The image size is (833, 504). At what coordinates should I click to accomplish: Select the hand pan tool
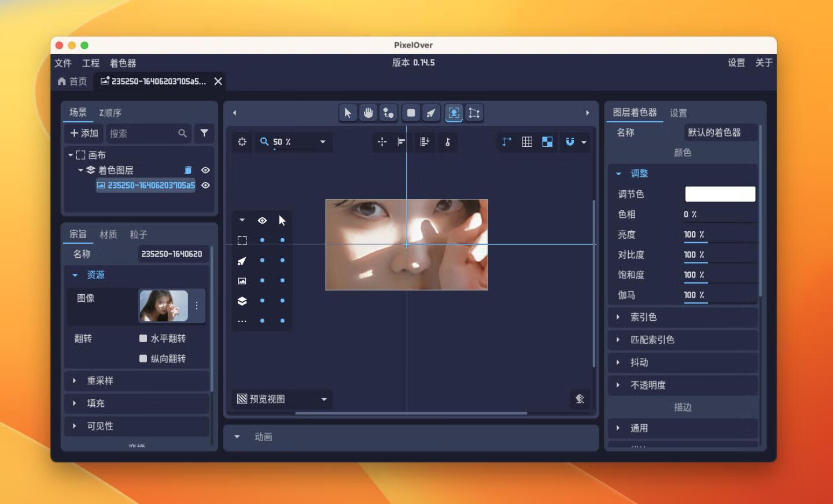(x=368, y=113)
